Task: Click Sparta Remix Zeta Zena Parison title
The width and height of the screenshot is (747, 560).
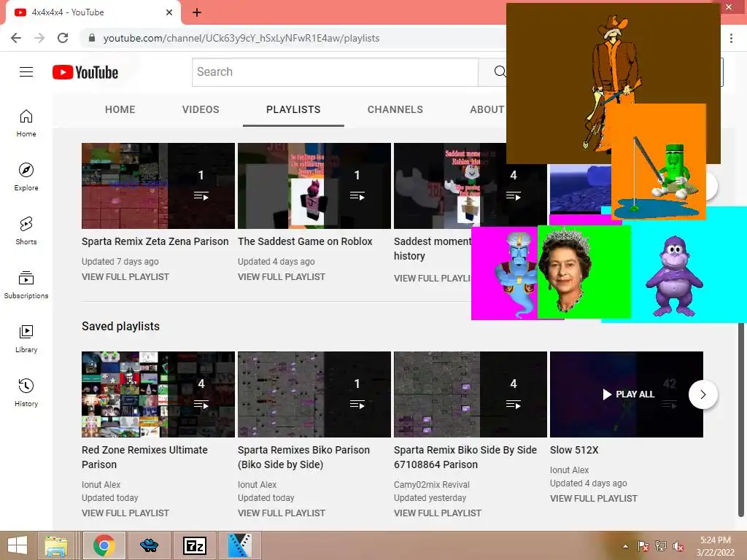Action: 155,241
